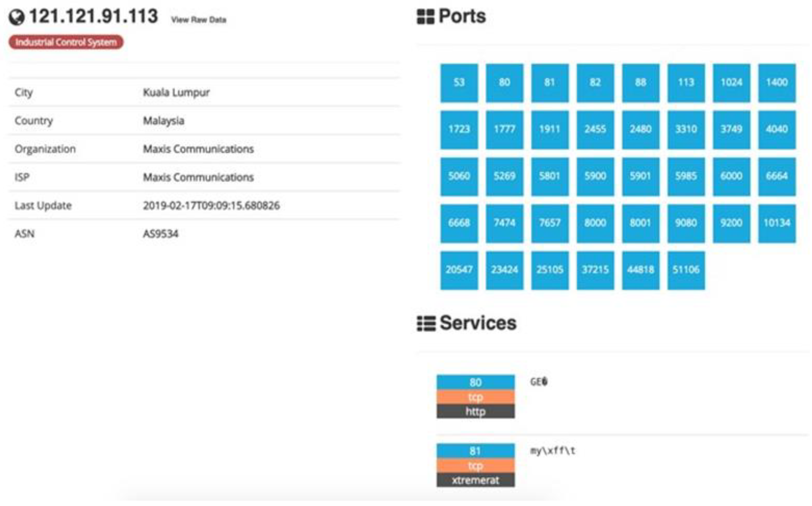Click the Services list icon

(425, 324)
